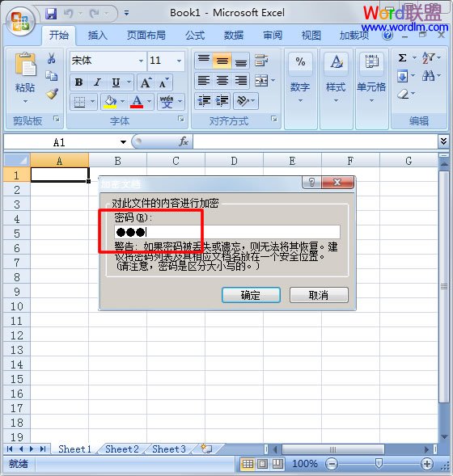Viewport: 453px width, 476px height.
Task: Open the font name dropdown 宋体
Action: click(x=141, y=61)
